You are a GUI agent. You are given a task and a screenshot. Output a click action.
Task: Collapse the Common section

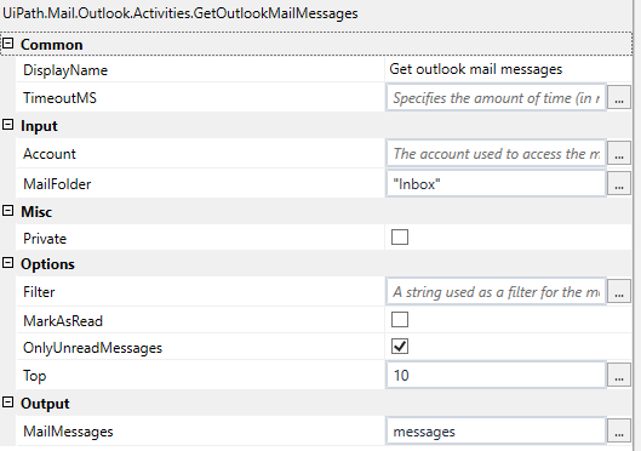tap(8, 43)
